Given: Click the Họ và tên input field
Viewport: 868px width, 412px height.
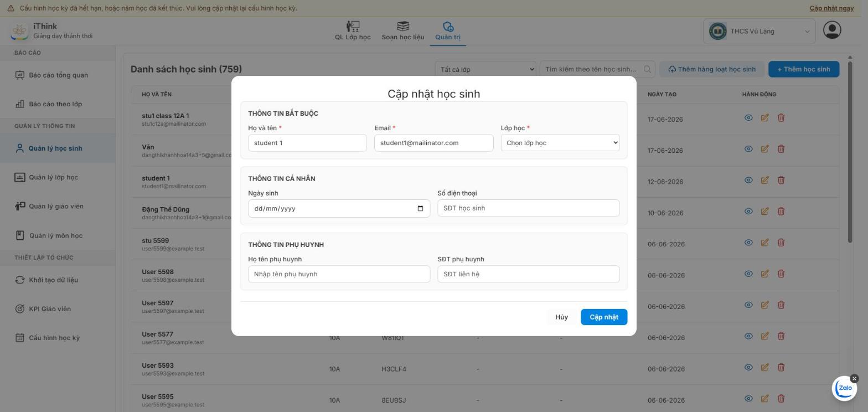Looking at the screenshot, I should [307, 143].
